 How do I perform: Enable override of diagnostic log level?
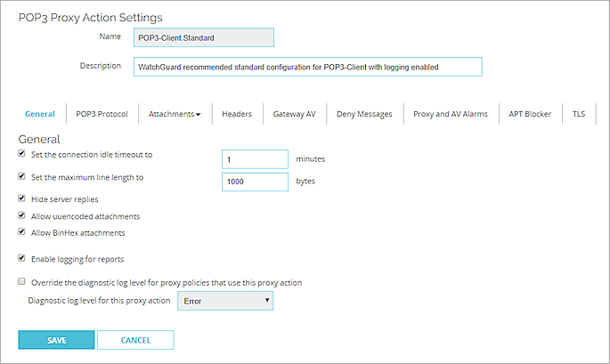pyautogui.click(x=21, y=282)
